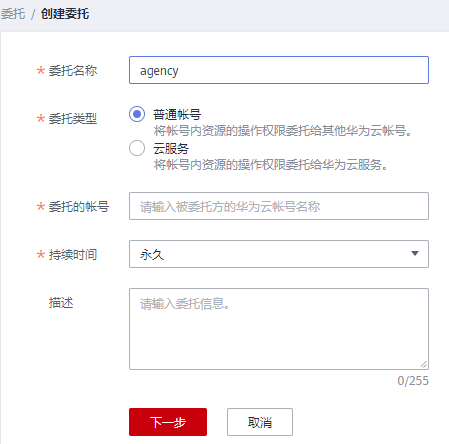Screen dimensions: 449x444
Task: Click the 云服务 description about 华为云服务
Action: coord(271,165)
